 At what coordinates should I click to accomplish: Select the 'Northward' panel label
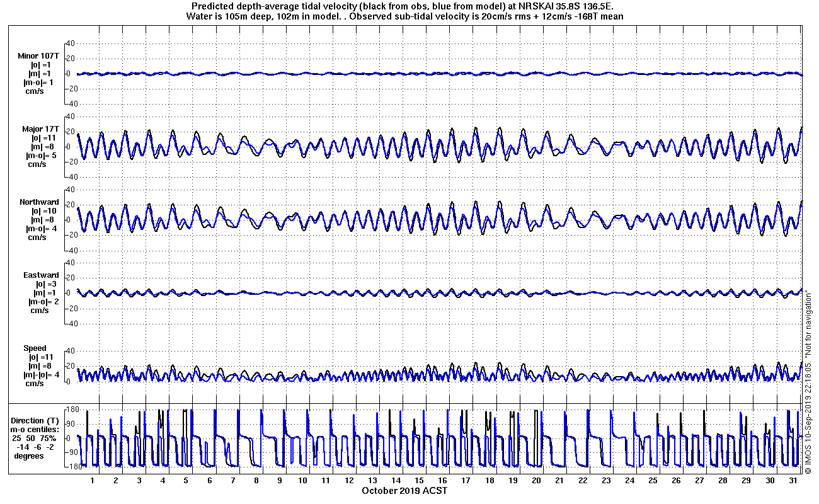[39, 202]
